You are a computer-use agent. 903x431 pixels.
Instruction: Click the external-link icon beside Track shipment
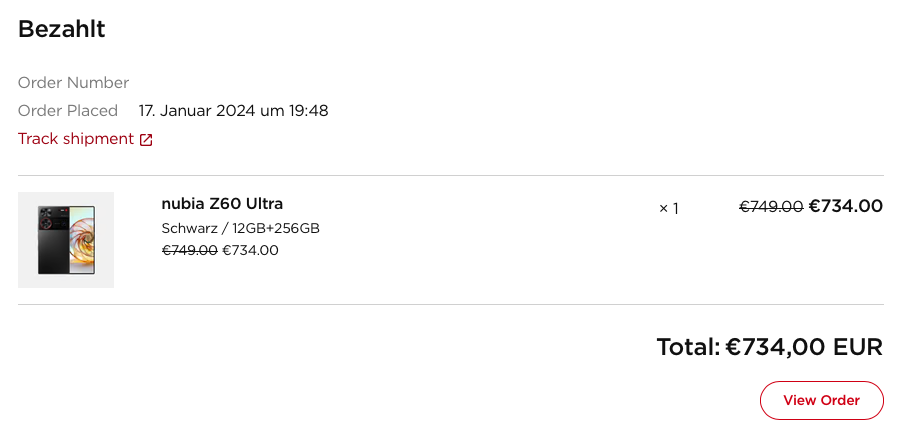[146, 140]
